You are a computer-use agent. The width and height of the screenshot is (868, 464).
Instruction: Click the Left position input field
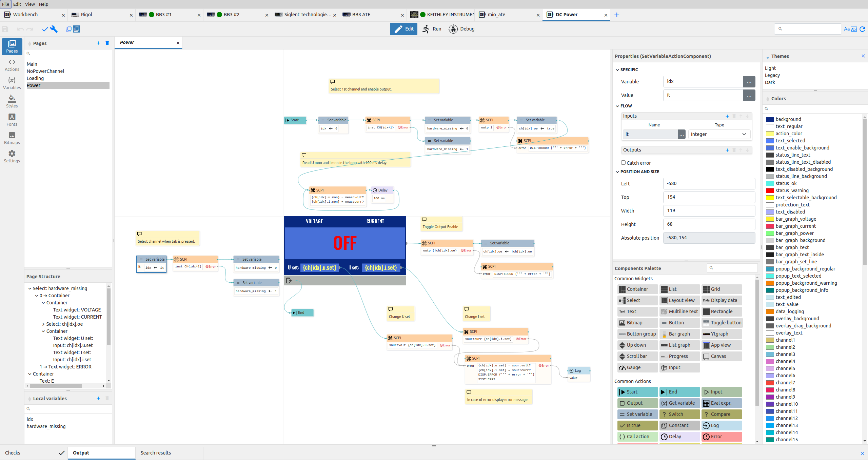(x=709, y=184)
